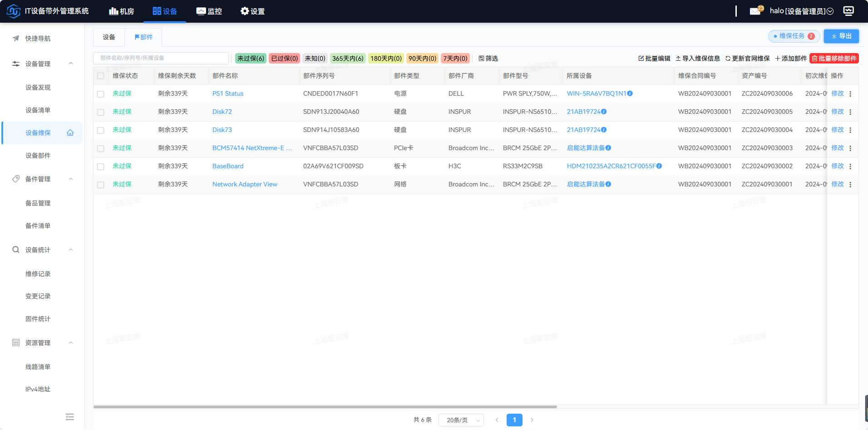Screen dimensions: 868x430
Task: Filter by 未过保(6) green tag
Action: click(251, 59)
